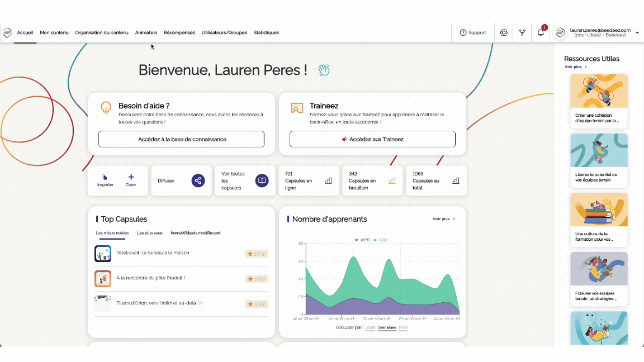The width and height of the screenshot is (644, 362).
Task: Click the workflow branch icon in the navbar
Action: pos(522,32)
